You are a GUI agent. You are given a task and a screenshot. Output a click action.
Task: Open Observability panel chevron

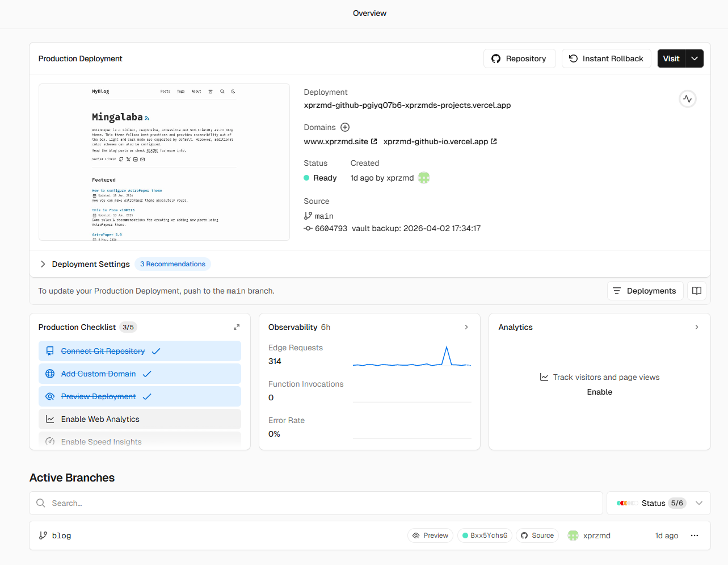[466, 327]
